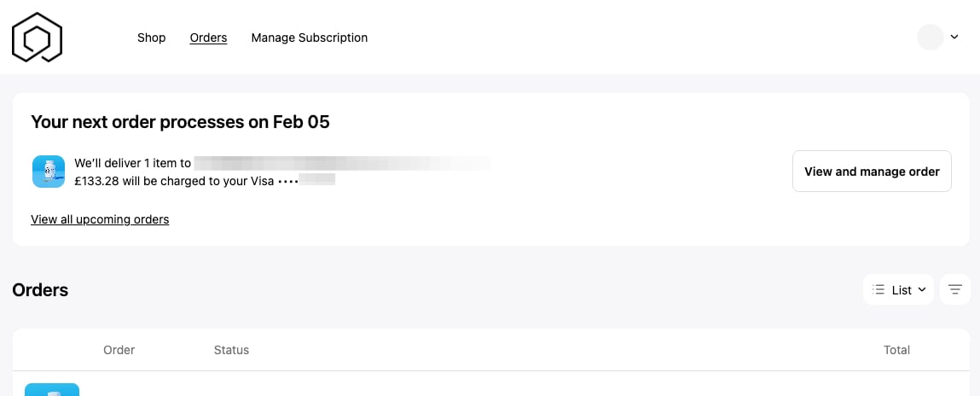The width and height of the screenshot is (980, 396).
Task: Follow the View all upcoming orders link
Action: point(100,219)
